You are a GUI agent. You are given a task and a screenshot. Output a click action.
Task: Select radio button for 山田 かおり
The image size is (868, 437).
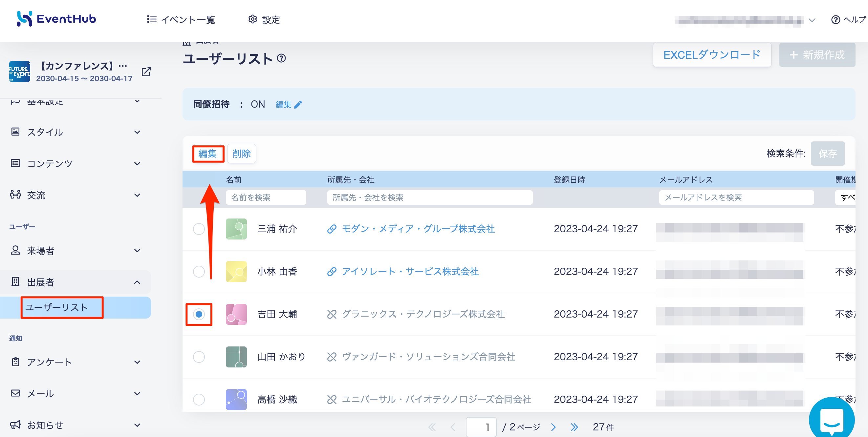(199, 357)
